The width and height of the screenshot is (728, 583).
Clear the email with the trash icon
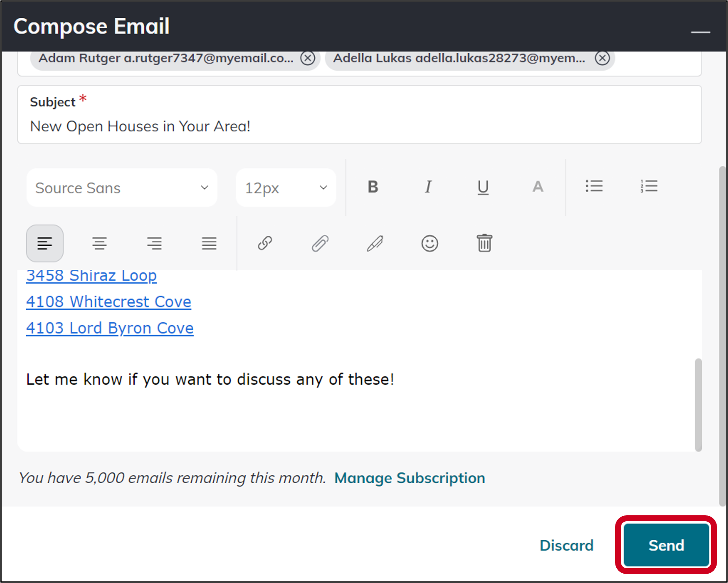485,243
